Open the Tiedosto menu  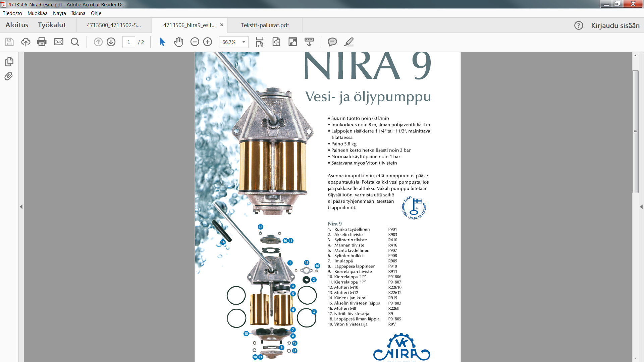point(12,13)
